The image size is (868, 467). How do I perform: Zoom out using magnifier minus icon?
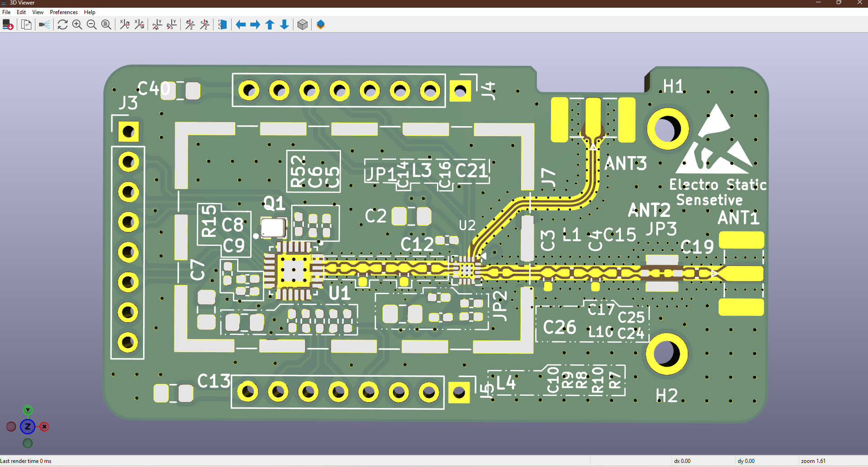click(92, 25)
